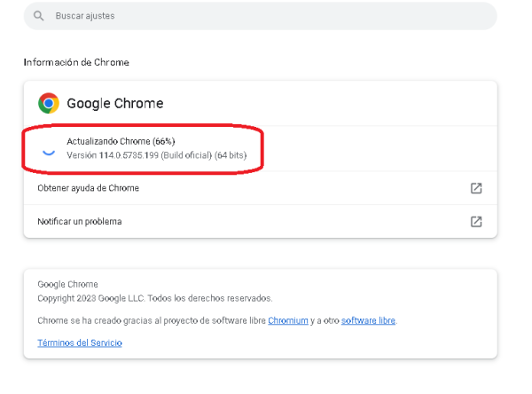Click the (Build oficial) label
The image size is (532, 394).
(x=186, y=155)
